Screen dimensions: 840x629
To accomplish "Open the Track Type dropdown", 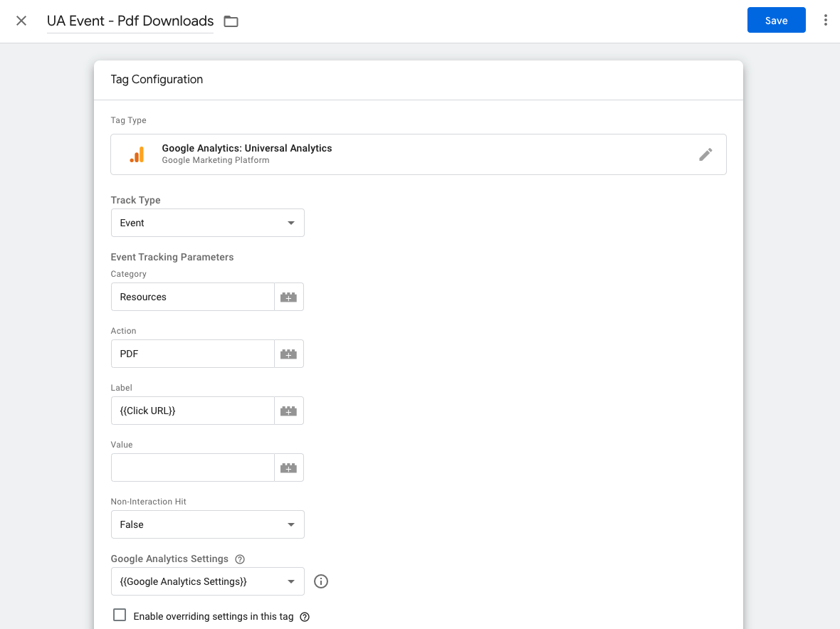I will tap(208, 223).
